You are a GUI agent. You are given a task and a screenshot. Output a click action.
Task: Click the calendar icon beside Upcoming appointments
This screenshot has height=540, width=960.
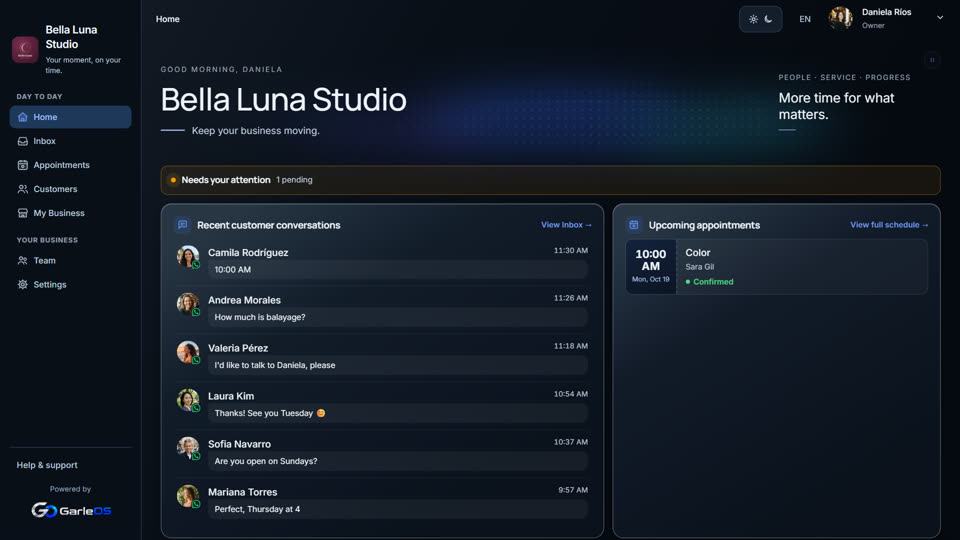click(634, 225)
